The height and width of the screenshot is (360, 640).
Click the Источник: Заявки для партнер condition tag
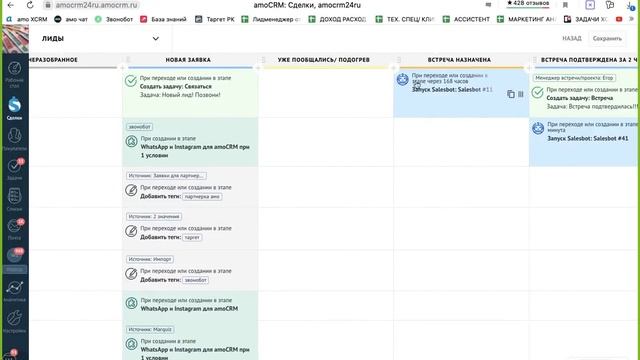click(166, 176)
